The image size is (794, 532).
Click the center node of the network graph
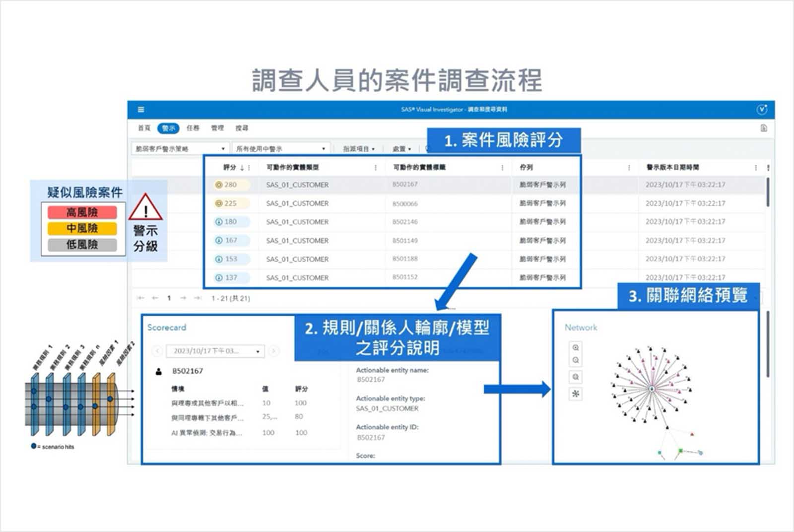652,389
